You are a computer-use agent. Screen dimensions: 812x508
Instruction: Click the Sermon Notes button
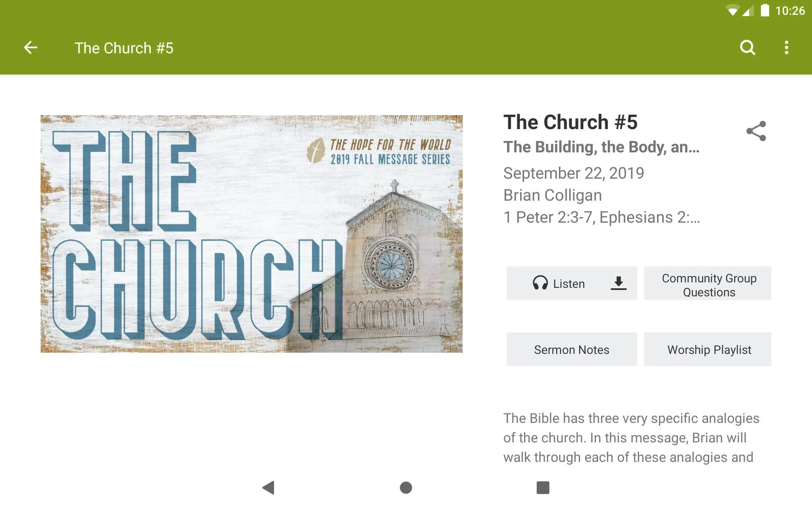(571, 349)
